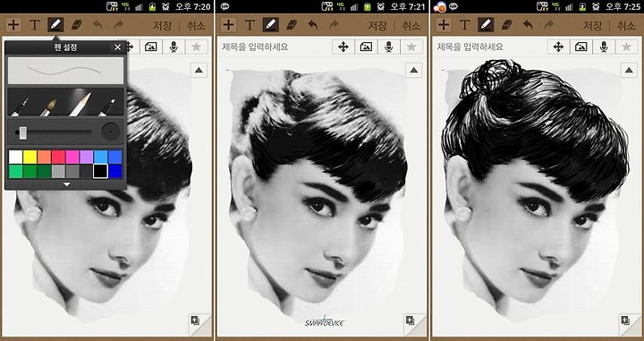The image size is (644, 341).
Task: Tap the undo arrow on left screen
Action: (x=97, y=25)
